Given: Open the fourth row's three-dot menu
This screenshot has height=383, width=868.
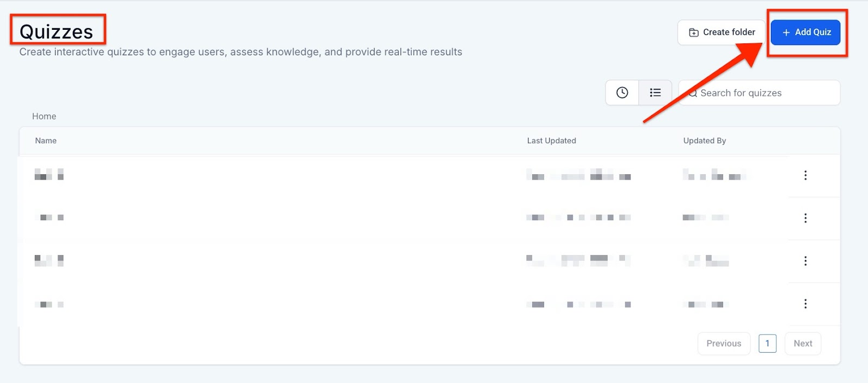Looking at the screenshot, I should [x=806, y=304].
